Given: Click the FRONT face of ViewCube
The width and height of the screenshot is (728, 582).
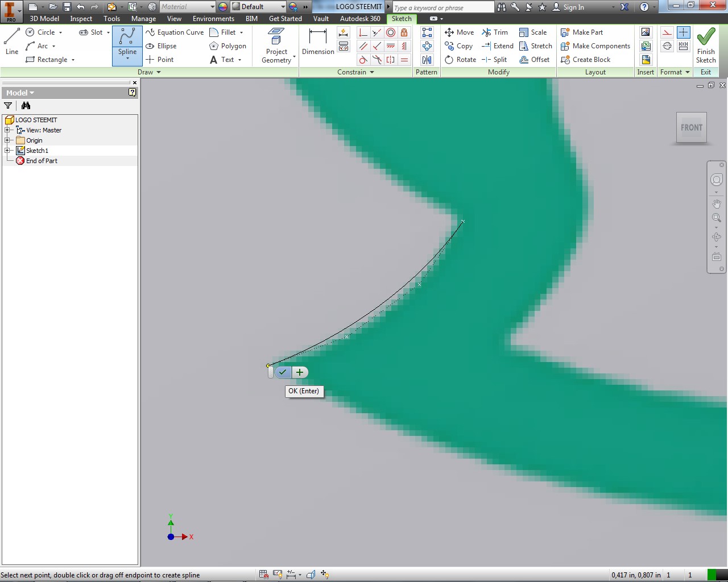Looking at the screenshot, I should tap(692, 128).
